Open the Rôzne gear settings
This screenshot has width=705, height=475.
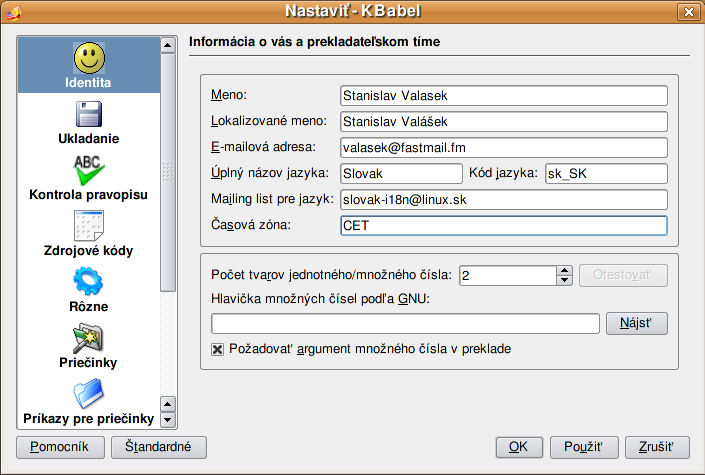[89, 282]
